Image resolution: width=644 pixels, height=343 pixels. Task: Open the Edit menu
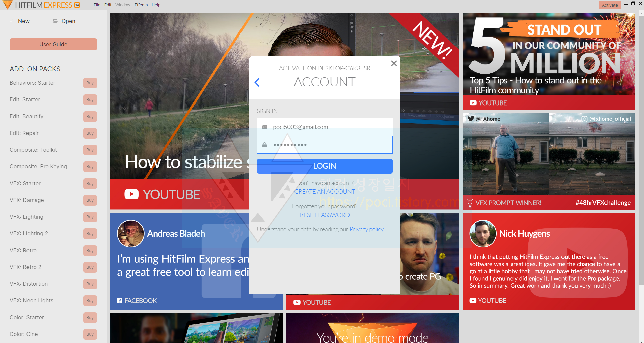click(x=108, y=5)
